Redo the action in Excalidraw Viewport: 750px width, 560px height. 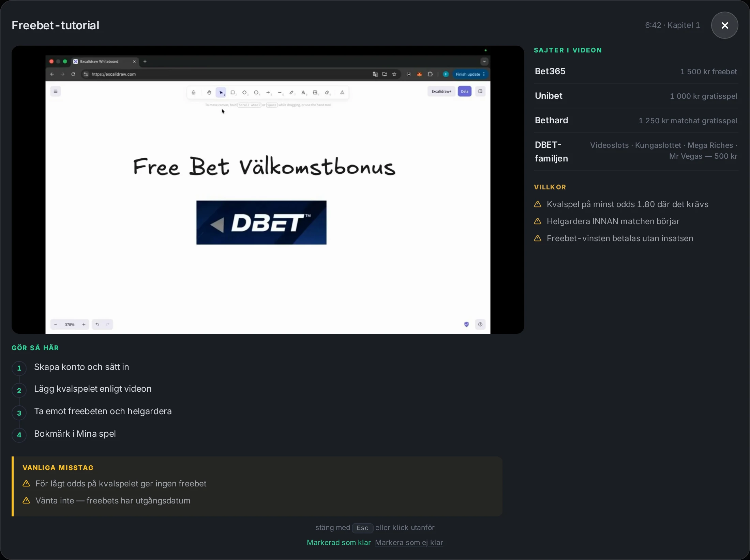point(108,324)
